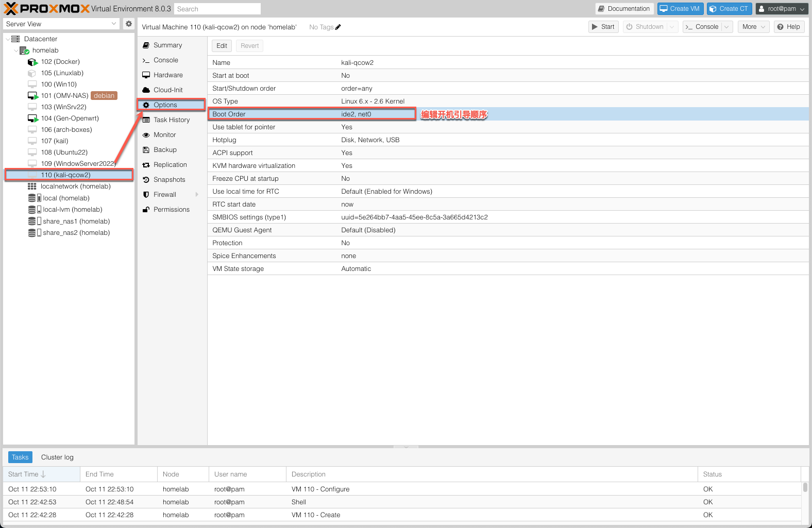Expand the Shutdown options arrow

tap(672, 27)
